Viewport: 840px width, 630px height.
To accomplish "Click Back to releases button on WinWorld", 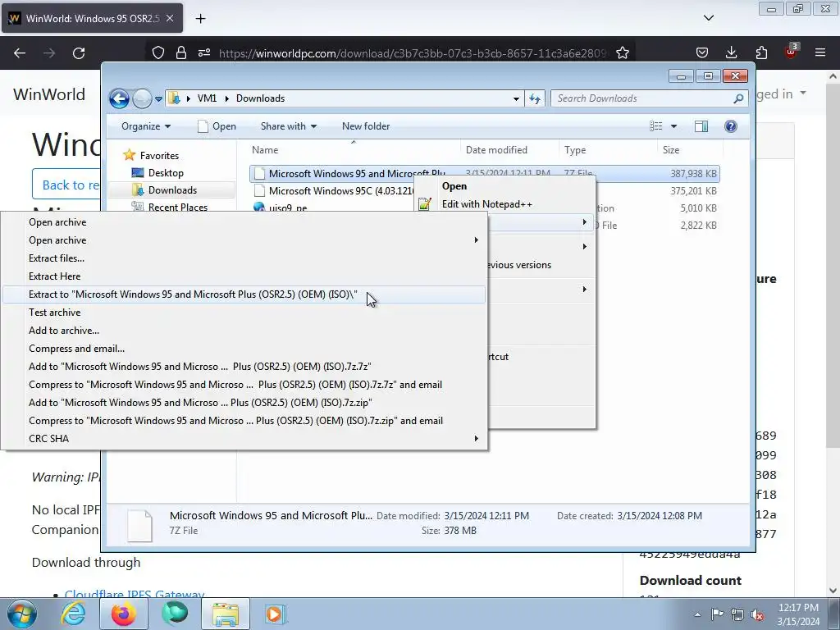I will tap(66, 185).
